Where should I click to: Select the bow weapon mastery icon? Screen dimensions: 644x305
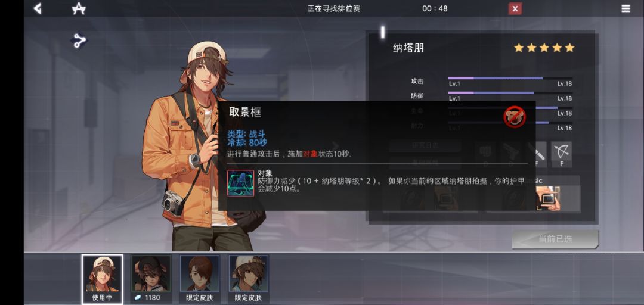(561, 154)
